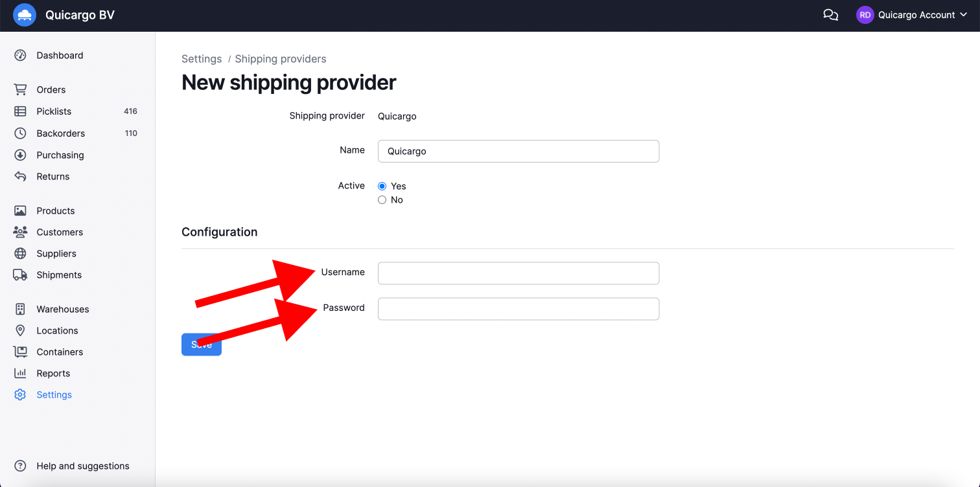
Task: Click the Warehouses building icon
Action: [x=20, y=309]
